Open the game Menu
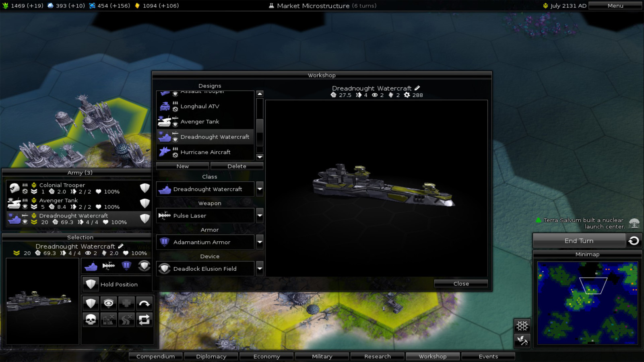 (x=615, y=6)
